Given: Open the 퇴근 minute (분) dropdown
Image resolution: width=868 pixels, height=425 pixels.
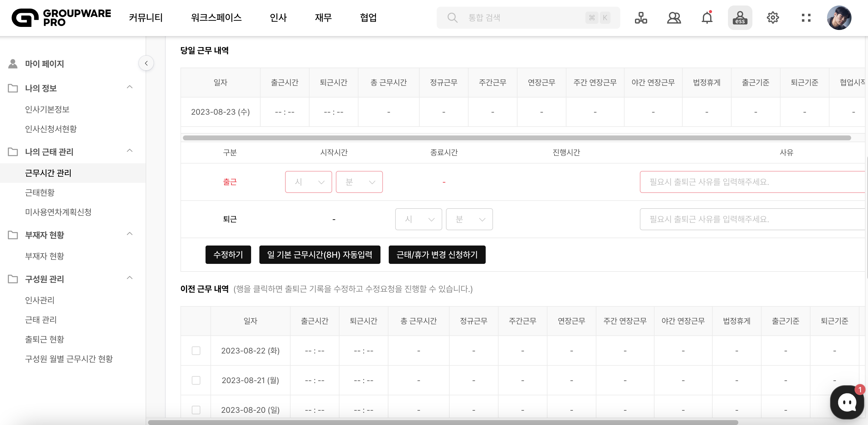Looking at the screenshot, I should click(x=469, y=219).
